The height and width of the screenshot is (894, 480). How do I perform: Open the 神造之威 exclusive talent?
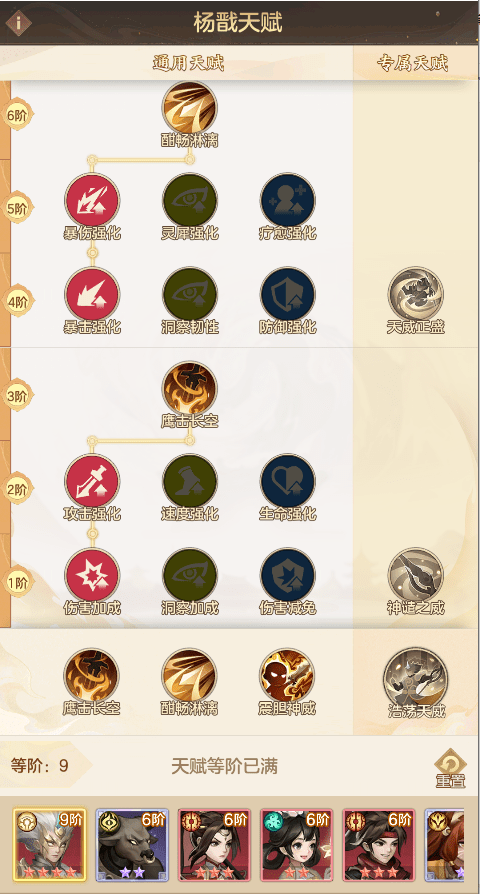[x=416, y=576]
